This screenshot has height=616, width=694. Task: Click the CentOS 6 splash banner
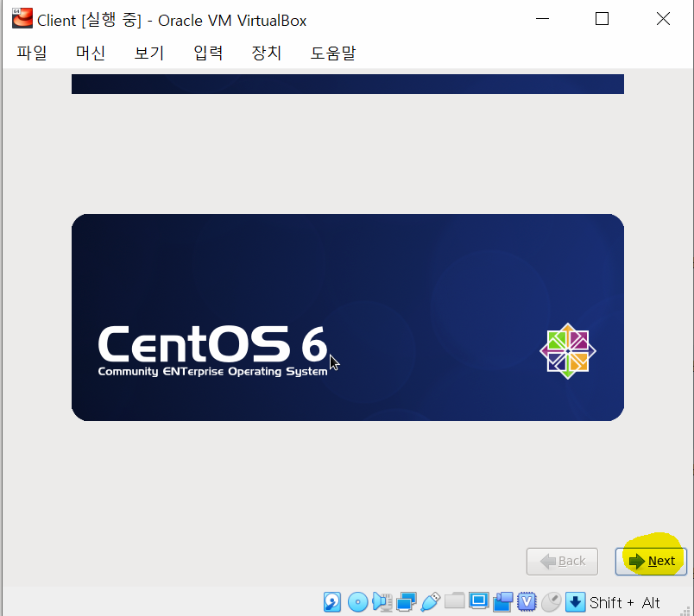348,317
